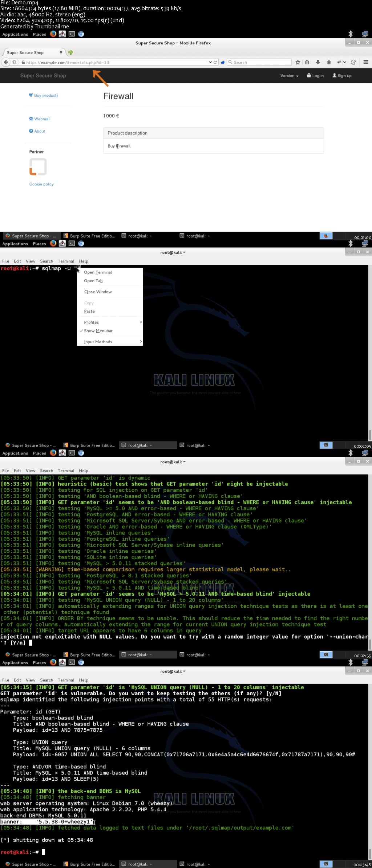Choose Open Tab from the context menu

(110, 281)
